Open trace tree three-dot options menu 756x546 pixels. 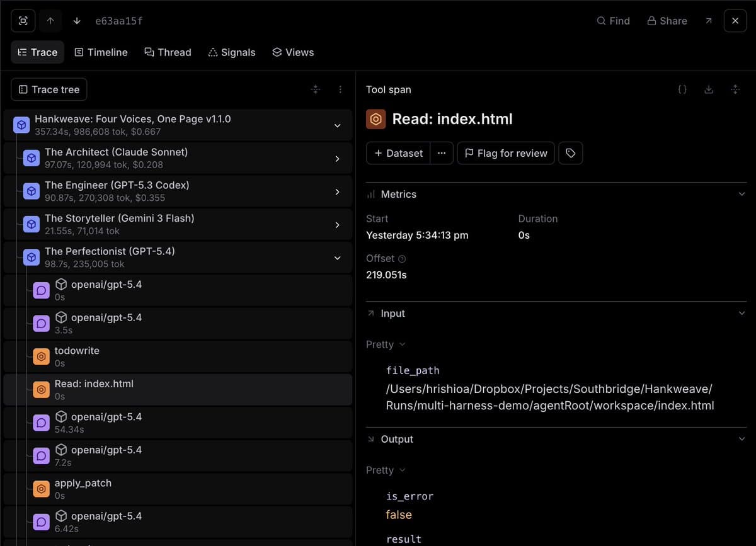pyautogui.click(x=340, y=89)
